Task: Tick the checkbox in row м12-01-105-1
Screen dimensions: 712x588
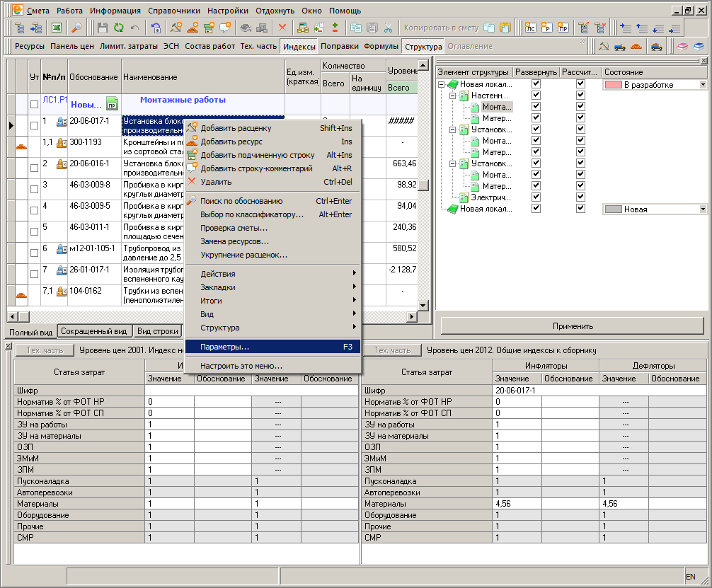Action: (34, 253)
